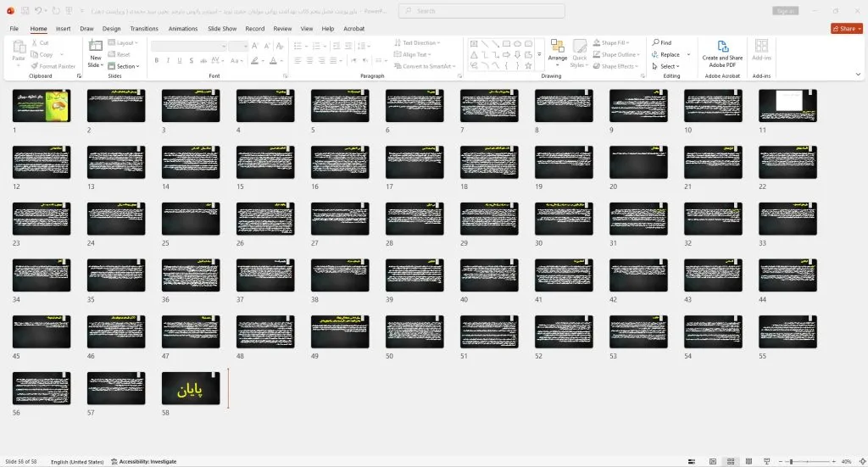
Task: Click the Cut scissors icon
Action: (x=34, y=42)
